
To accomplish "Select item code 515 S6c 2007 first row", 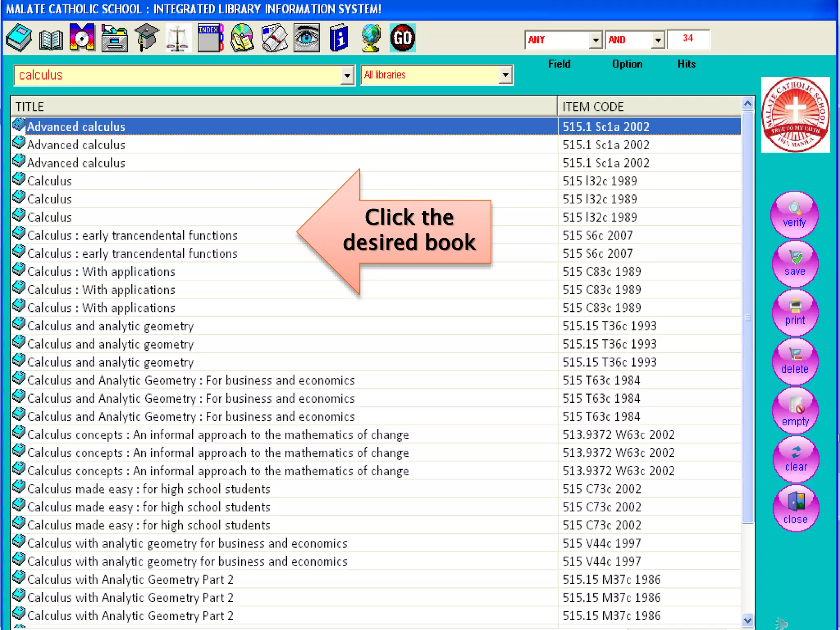I will tap(598, 235).
